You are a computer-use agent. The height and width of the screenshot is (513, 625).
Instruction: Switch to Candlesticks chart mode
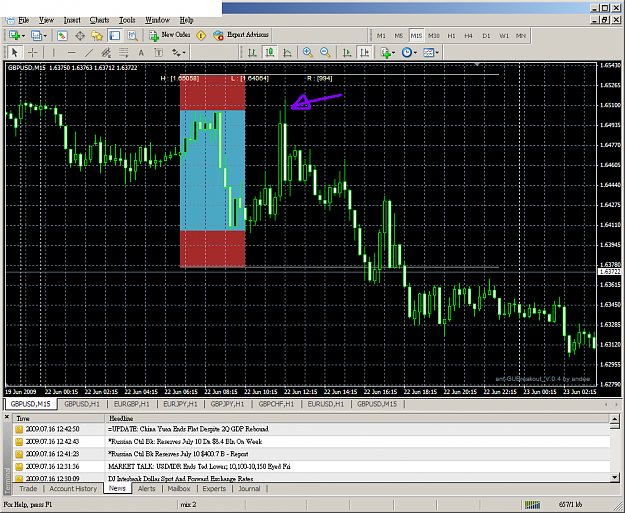point(270,52)
